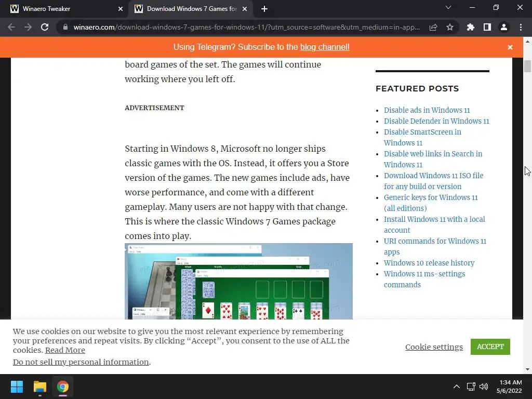Image resolution: width=532 pixels, height=399 pixels.
Task: Open the Windows Start menu
Action: (x=17, y=387)
